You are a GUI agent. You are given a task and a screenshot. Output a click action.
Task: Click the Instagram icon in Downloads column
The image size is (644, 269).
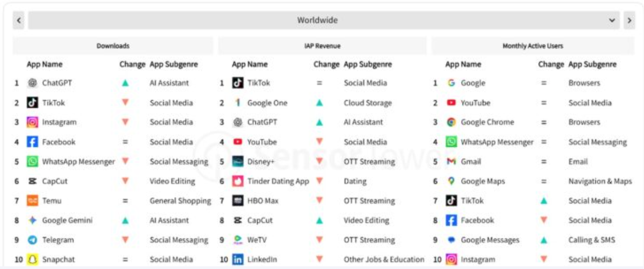tap(33, 122)
